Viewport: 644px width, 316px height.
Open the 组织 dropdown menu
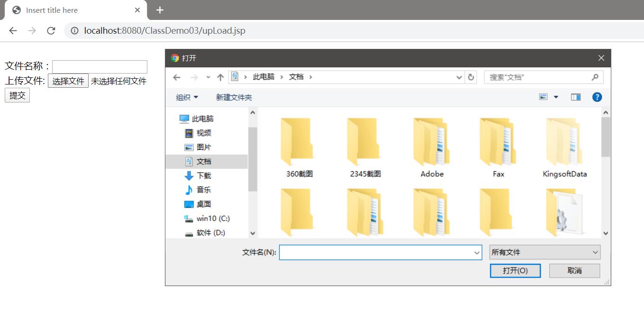click(x=186, y=97)
